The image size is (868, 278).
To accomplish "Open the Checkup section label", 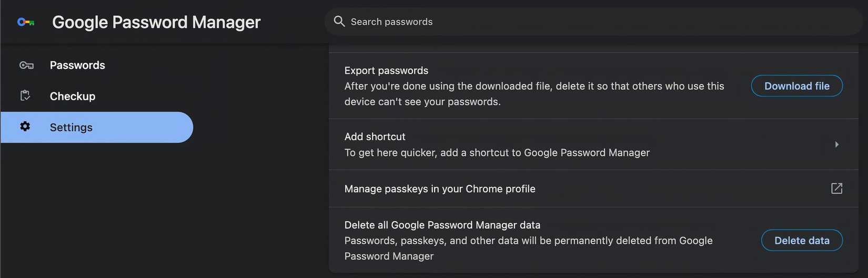I will point(73,96).
